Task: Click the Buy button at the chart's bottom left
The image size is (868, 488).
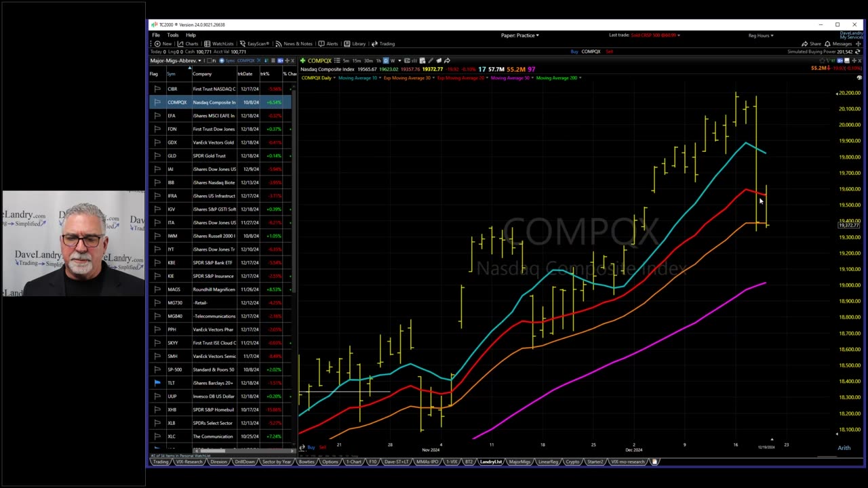Action: [311, 447]
